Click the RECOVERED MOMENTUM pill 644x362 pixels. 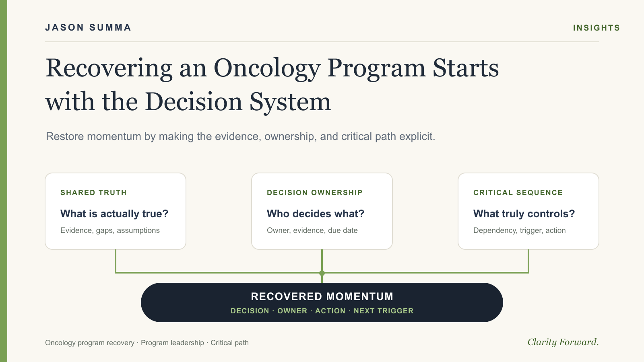point(322,302)
